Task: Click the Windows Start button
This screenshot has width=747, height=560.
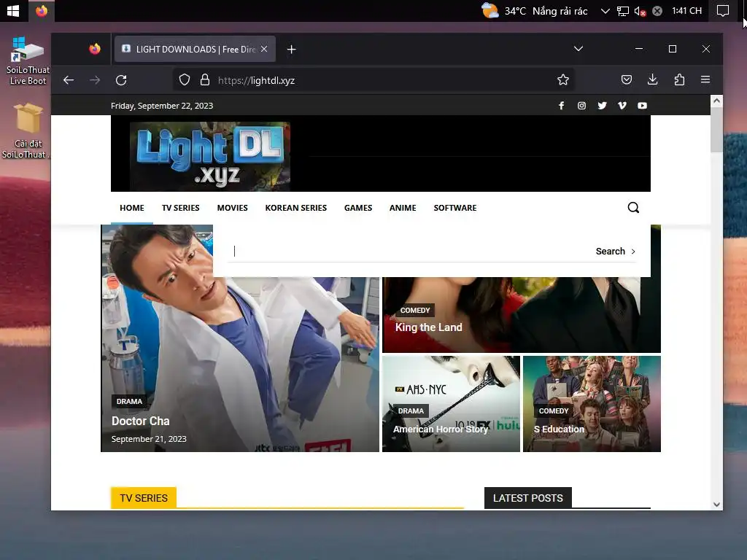Action: (13, 10)
